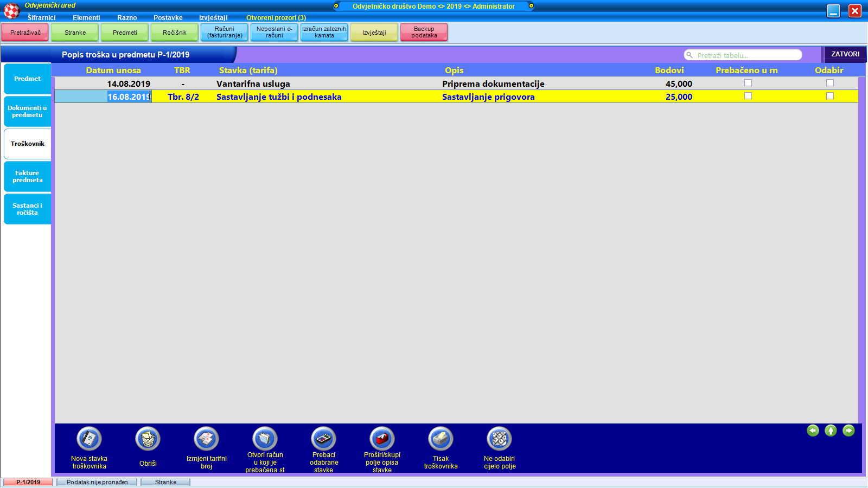Check Odabir box for Vantarifna usluga row
Screen dimensions: 868x488
coord(830,83)
